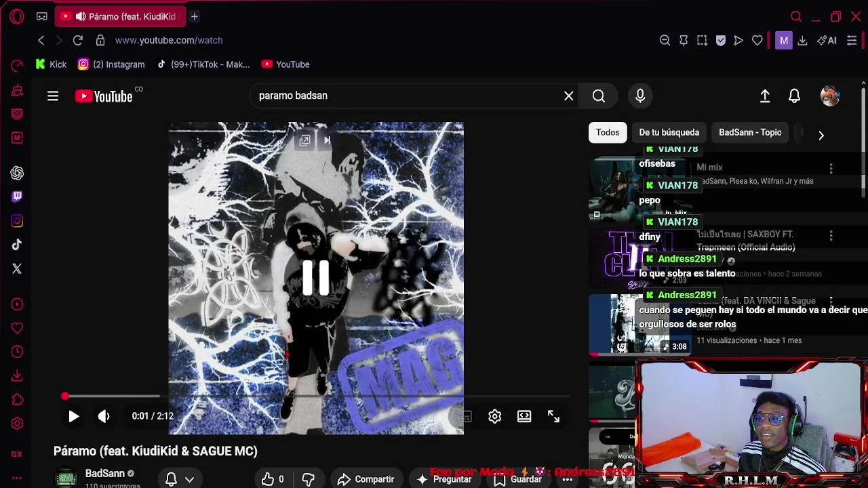The height and width of the screenshot is (488, 868).
Task: Click the zoom-out magnifier in address bar
Action: [x=665, y=41]
